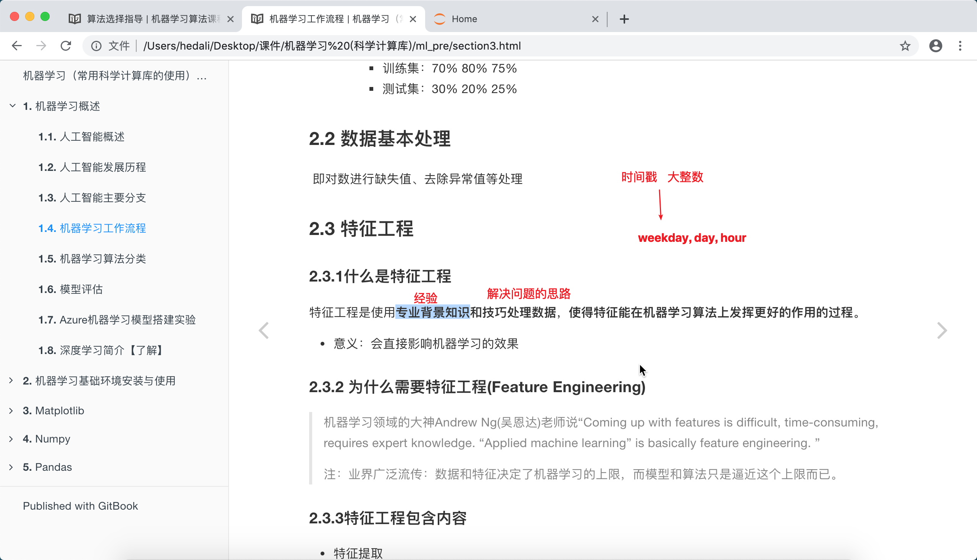Viewport: 977px width, 560px height.
Task: Expand chapter 5 Pandas
Action: (11, 467)
